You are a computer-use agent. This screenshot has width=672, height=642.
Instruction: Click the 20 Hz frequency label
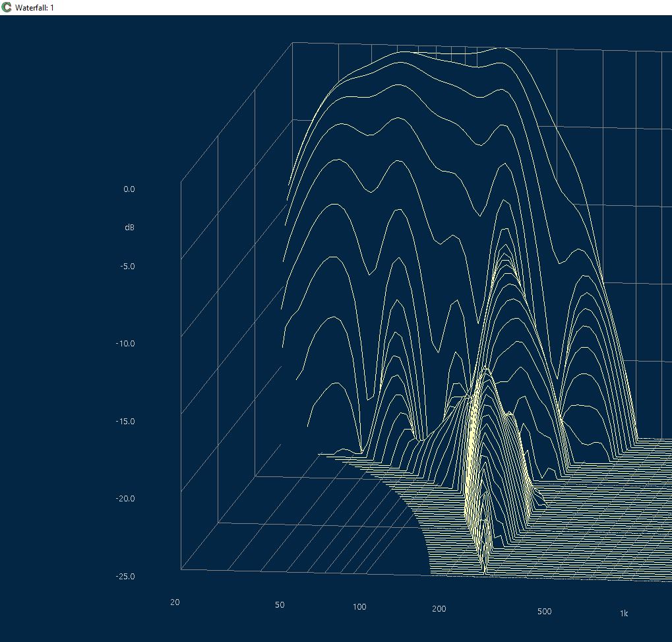[x=175, y=602]
